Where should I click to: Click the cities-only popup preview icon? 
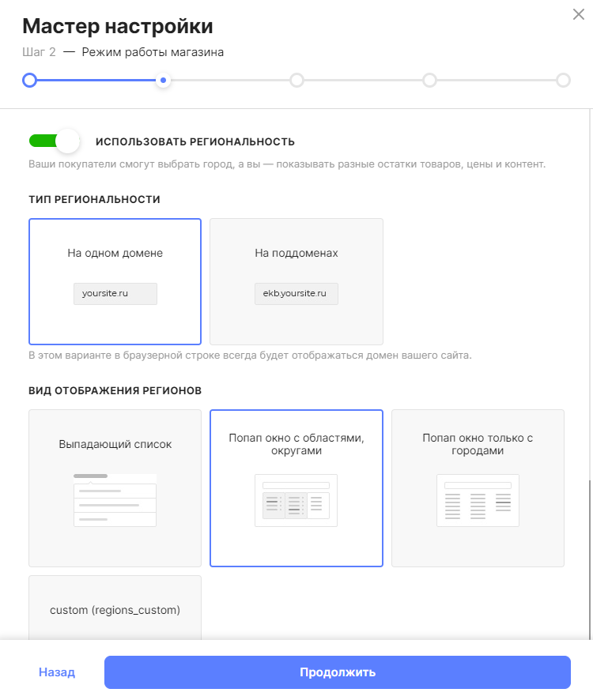pos(478,500)
